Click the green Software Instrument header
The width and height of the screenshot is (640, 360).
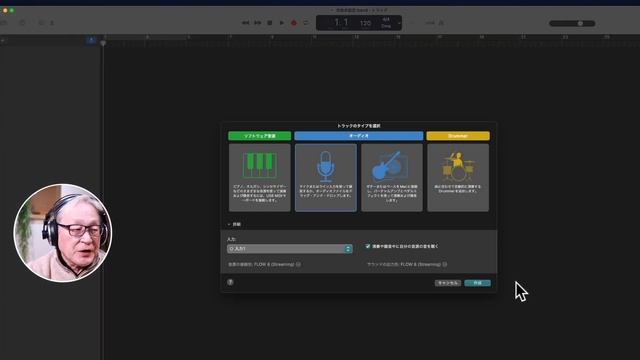pos(260,136)
